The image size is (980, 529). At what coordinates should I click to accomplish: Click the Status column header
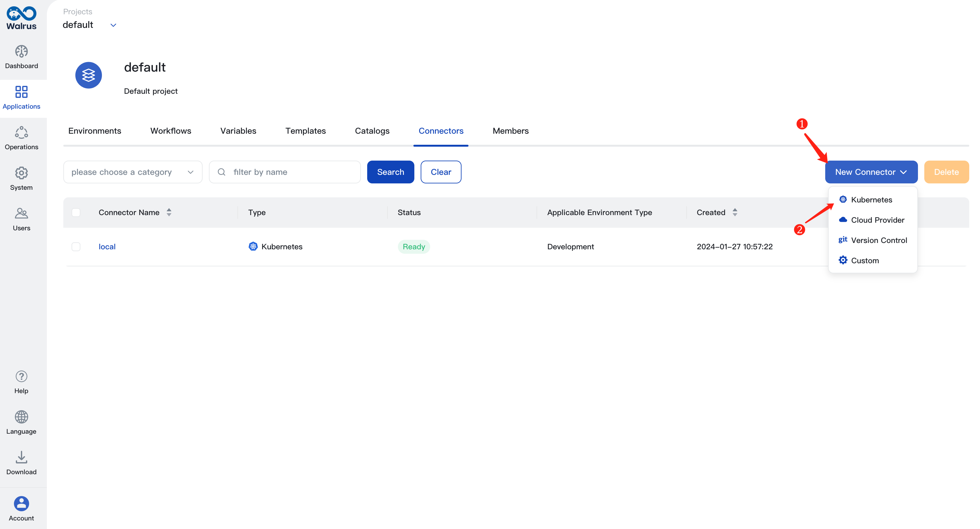tap(409, 212)
